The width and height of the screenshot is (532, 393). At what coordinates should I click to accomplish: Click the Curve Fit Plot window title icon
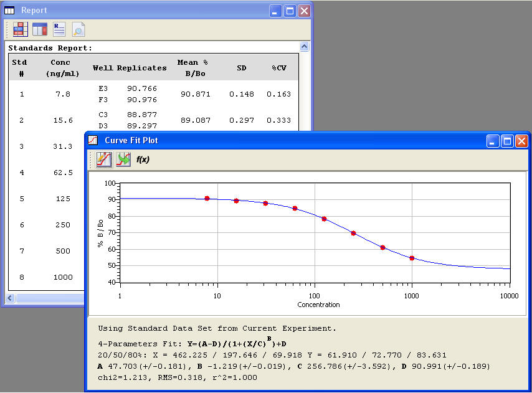93,140
